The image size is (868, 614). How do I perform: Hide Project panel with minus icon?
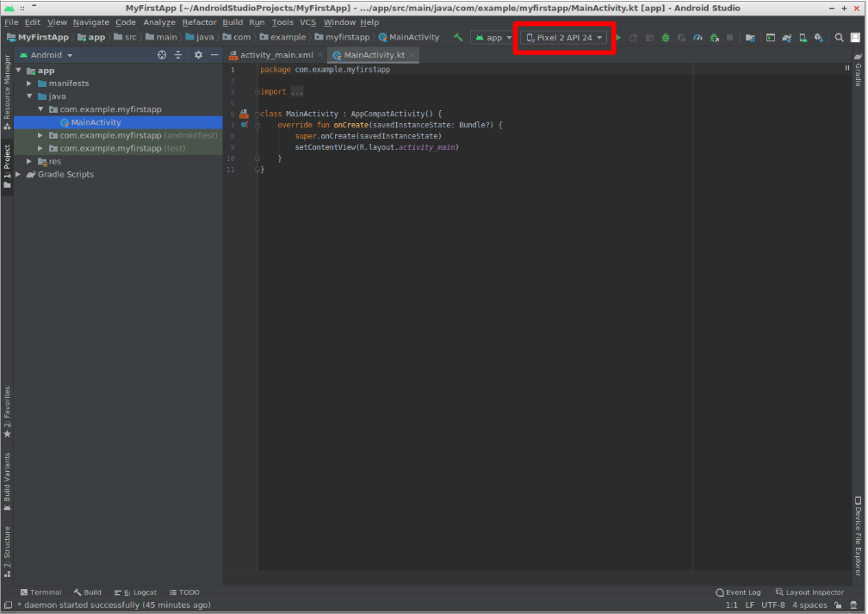coord(214,55)
